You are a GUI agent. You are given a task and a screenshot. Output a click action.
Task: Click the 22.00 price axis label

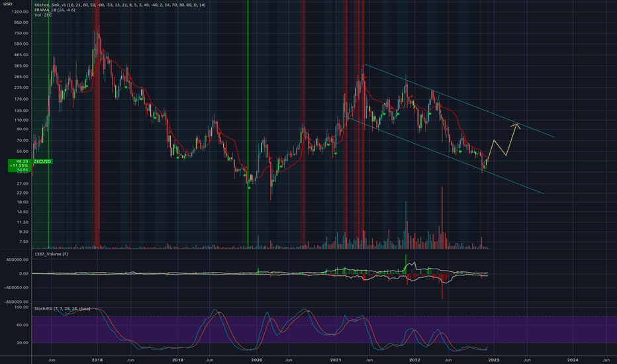[23, 193]
